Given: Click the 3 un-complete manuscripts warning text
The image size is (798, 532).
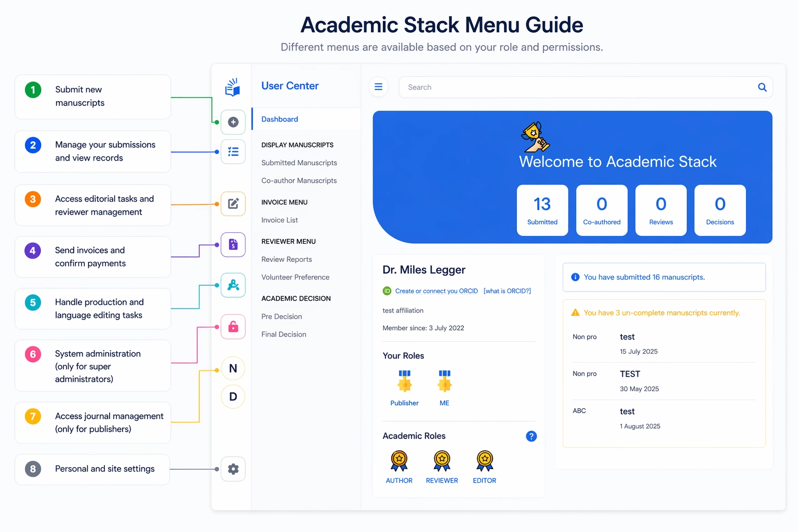Looking at the screenshot, I should (662, 313).
